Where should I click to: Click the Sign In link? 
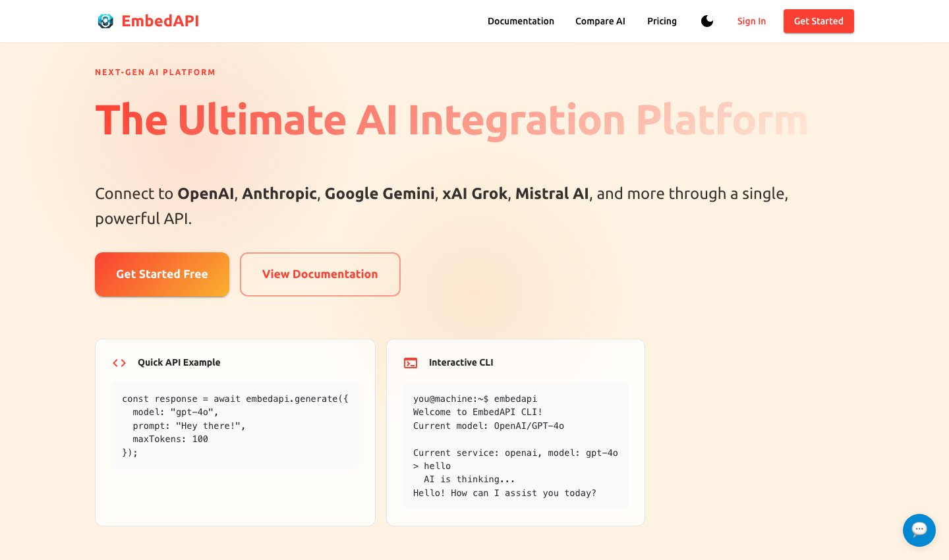point(751,21)
